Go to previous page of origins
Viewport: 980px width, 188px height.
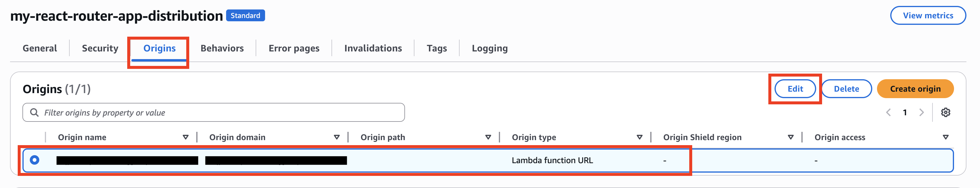888,113
